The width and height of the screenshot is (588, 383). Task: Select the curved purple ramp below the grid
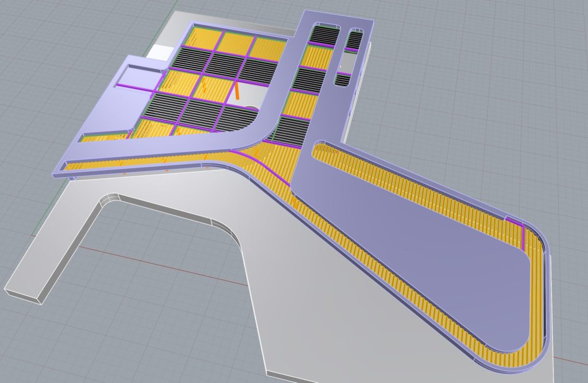[x=241, y=138]
